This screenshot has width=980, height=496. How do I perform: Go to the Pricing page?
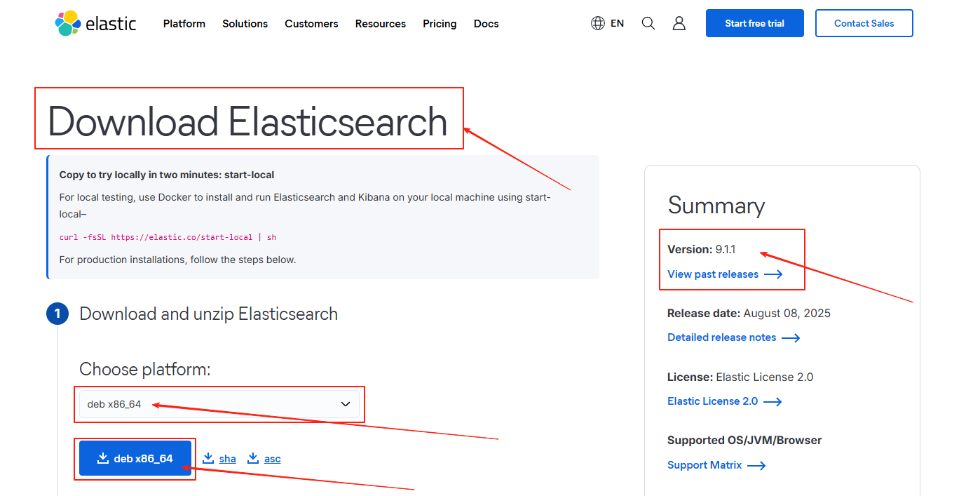coord(440,24)
